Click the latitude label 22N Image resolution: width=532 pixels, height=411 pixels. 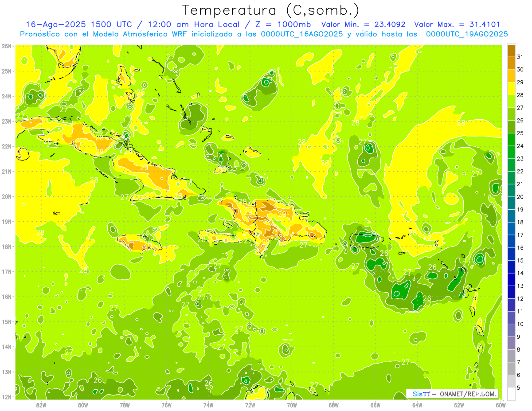6,146
